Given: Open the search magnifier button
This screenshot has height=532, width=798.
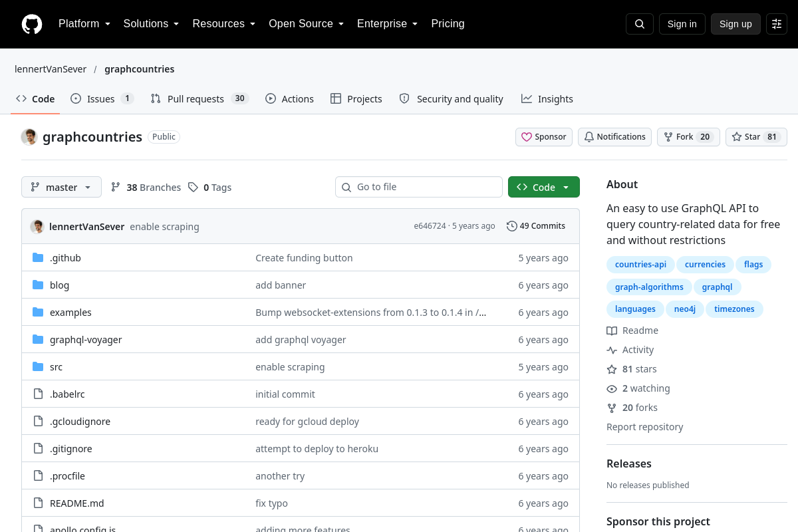Looking at the screenshot, I should click(640, 24).
